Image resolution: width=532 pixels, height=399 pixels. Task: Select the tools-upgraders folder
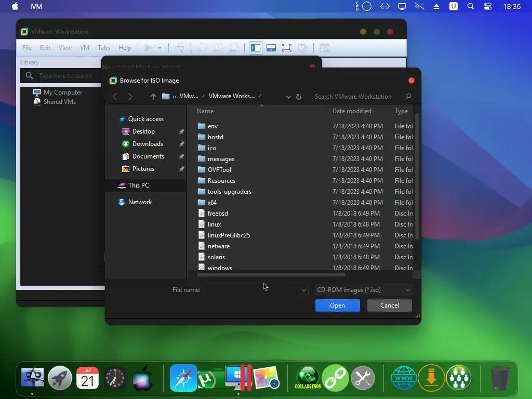pyautogui.click(x=229, y=191)
